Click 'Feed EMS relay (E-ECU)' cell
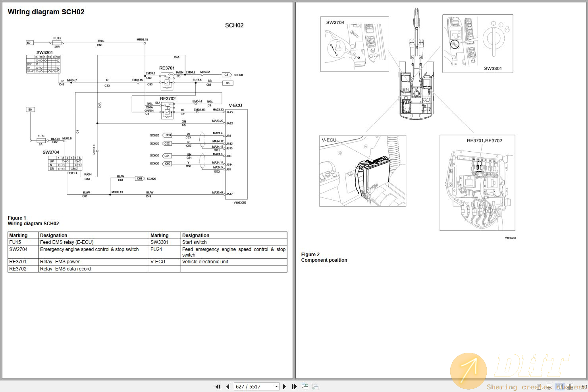This screenshot has height=392, width=588. [x=94, y=242]
